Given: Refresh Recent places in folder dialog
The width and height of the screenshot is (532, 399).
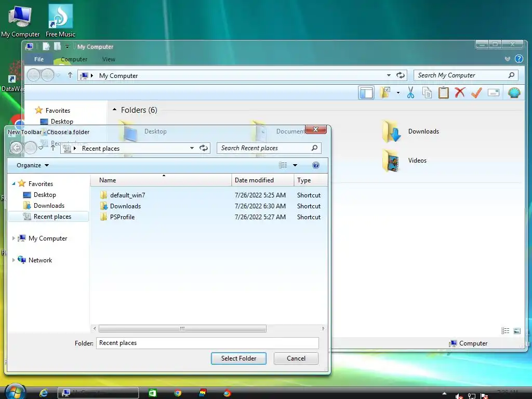Looking at the screenshot, I should (x=204, y=148).
